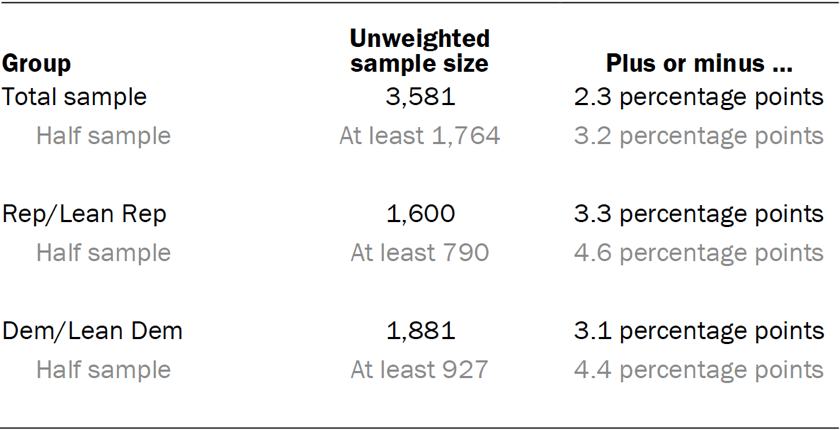Click the 2.3 percentage points value
Screen dimensions: 840x430
(x=699, y=97)
